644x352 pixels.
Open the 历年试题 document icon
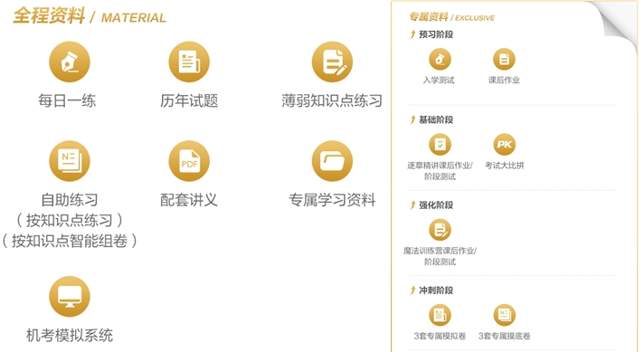[189, 62]
